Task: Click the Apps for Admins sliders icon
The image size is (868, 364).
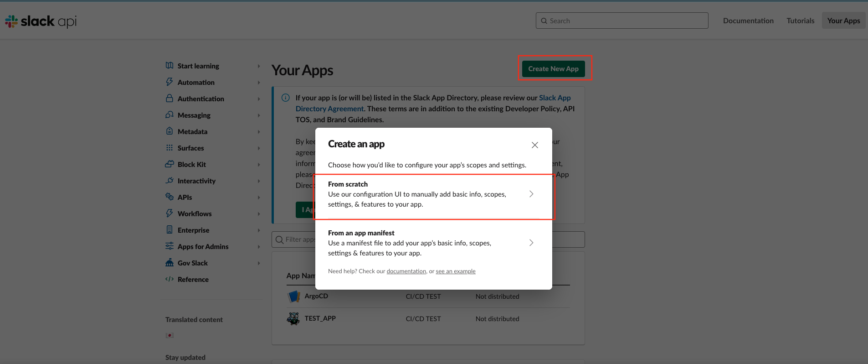Action: 169,246
